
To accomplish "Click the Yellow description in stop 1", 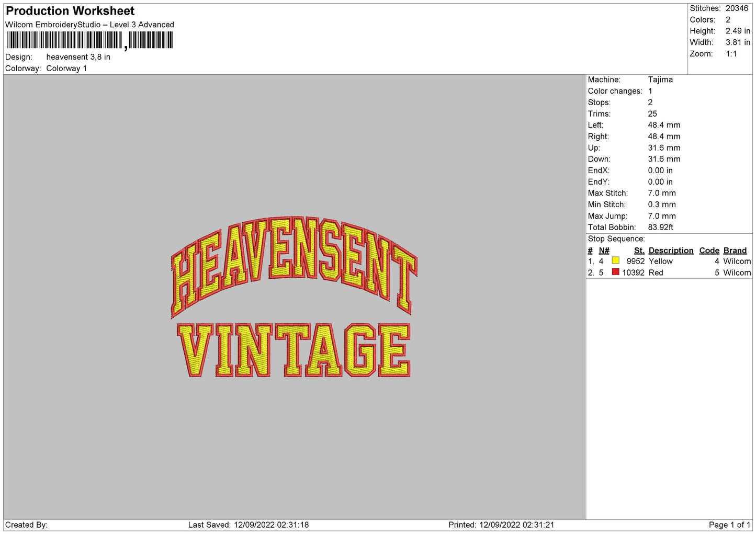I will pyautogui.click(x=661, y=262).
